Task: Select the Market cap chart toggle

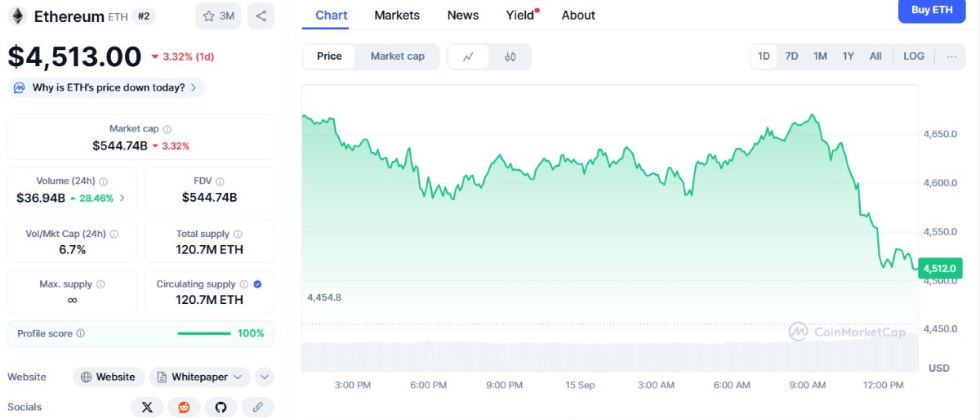Action: point(398,56)
